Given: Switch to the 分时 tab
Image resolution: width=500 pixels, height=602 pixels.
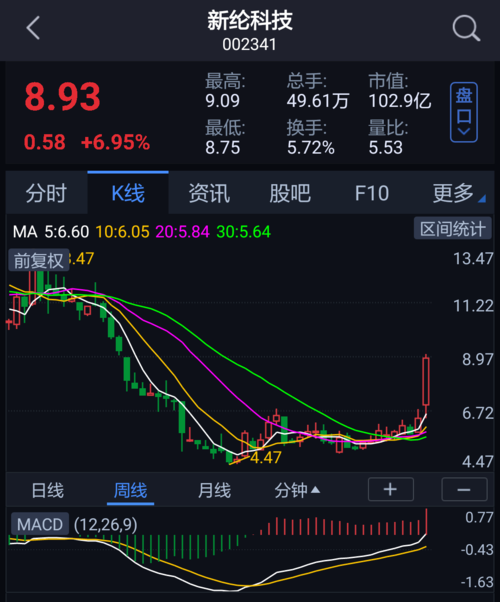Looking at the screenshot, I should 46,193.
